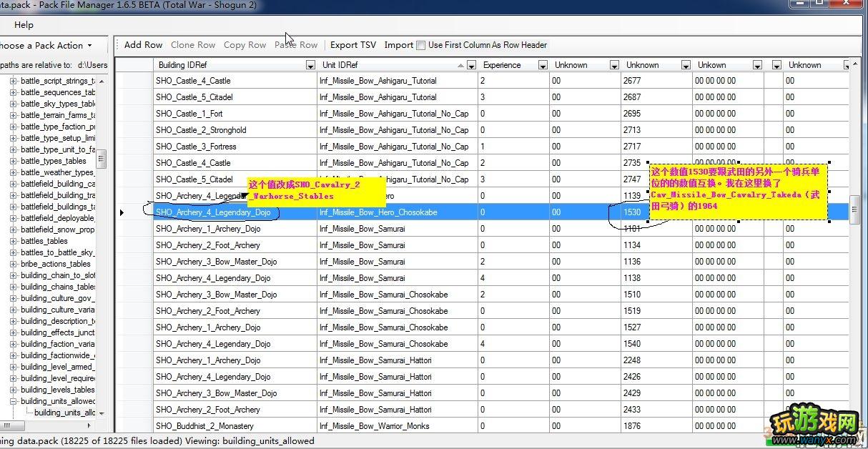The height and width of the screenshot is (449, 868).
Task: Click the Copy Row button
Action: click(245, 44)
